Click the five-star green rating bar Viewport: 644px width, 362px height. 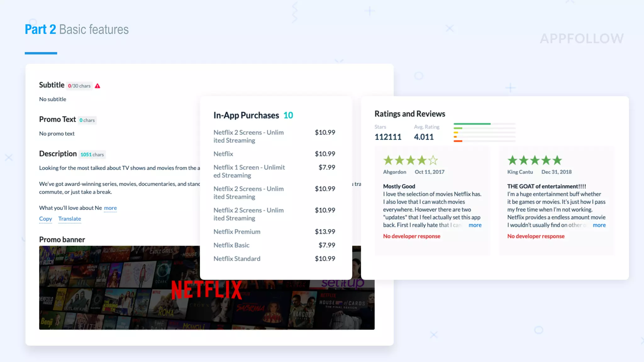coord(472,124)
